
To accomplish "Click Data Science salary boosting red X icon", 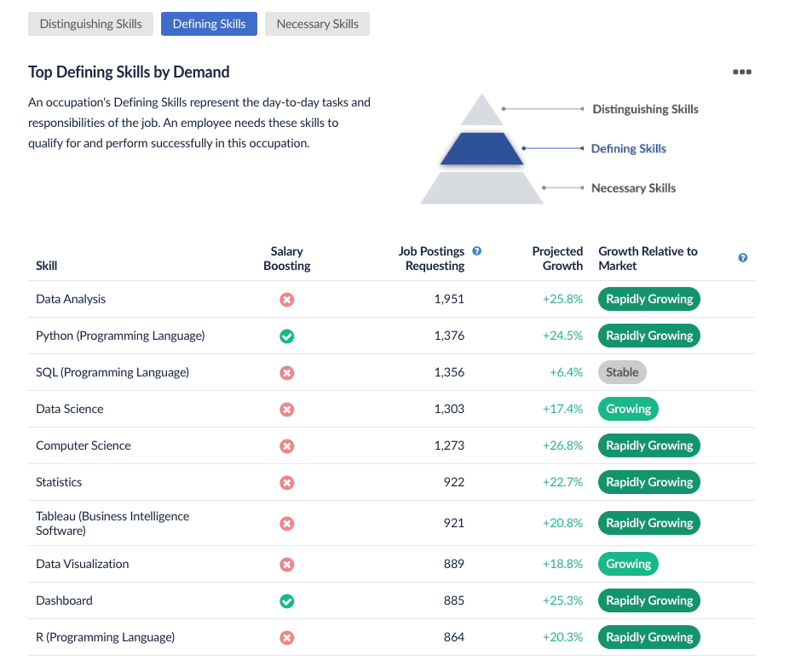I will pyautogui.click(x=287, y=410).
